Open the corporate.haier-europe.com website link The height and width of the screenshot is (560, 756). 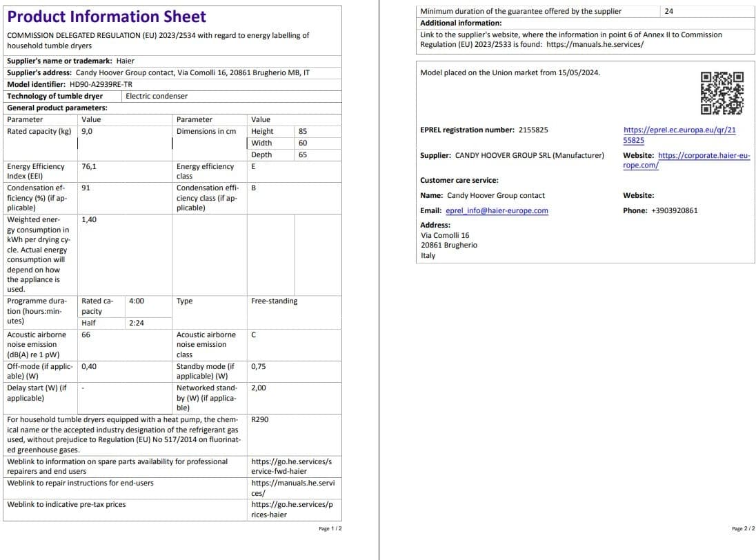tap(704, 156)
